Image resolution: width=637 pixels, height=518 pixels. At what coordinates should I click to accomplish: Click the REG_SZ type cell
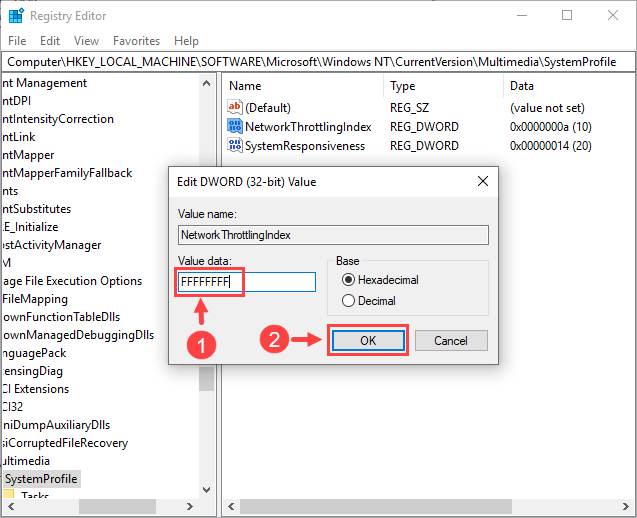coord(409,108)
